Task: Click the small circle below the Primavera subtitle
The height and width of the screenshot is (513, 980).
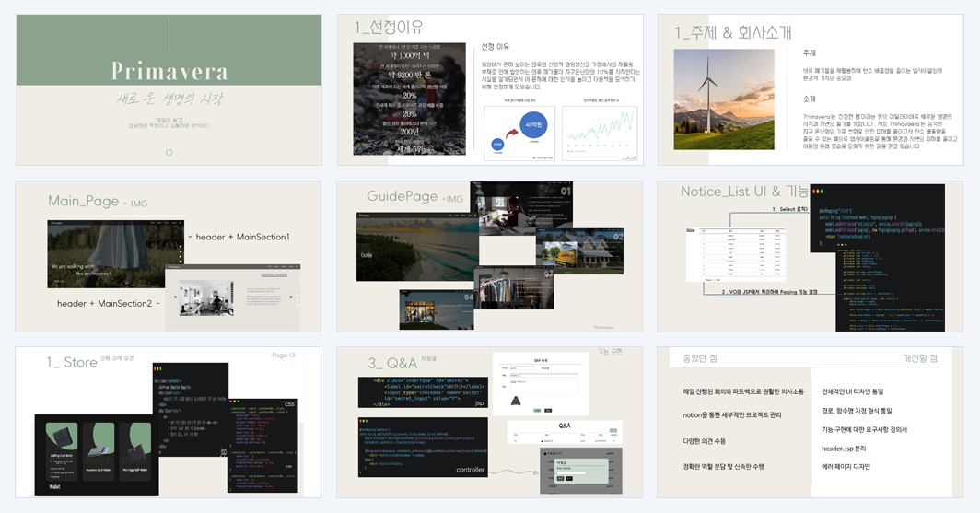Action: (169, 153)
